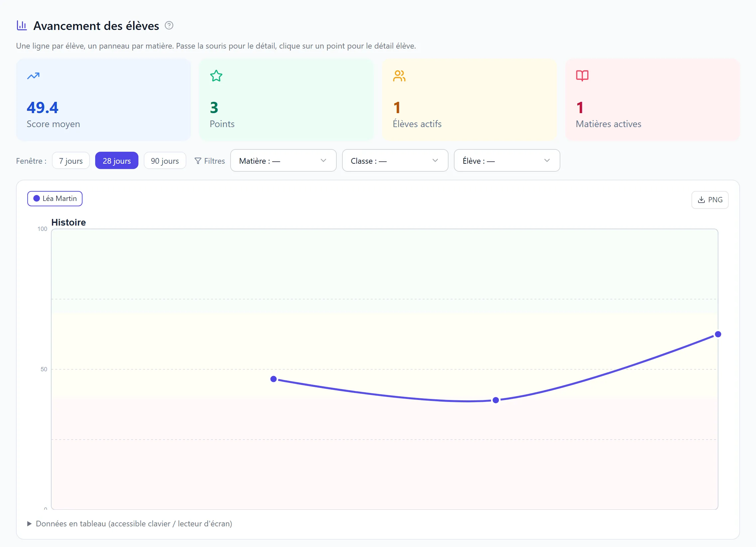The image size is (756, 547).
Task: Click the 100 y-axis label
Action: point(42,229)
